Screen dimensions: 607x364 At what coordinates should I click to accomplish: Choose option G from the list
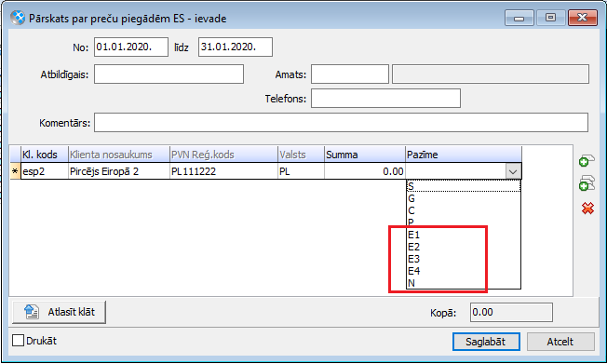pos(464,198)
